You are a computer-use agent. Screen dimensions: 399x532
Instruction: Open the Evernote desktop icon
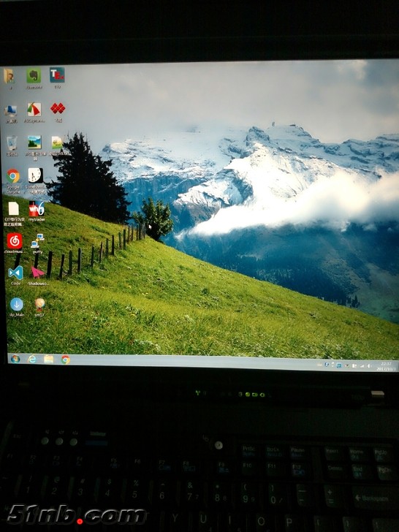34,76
